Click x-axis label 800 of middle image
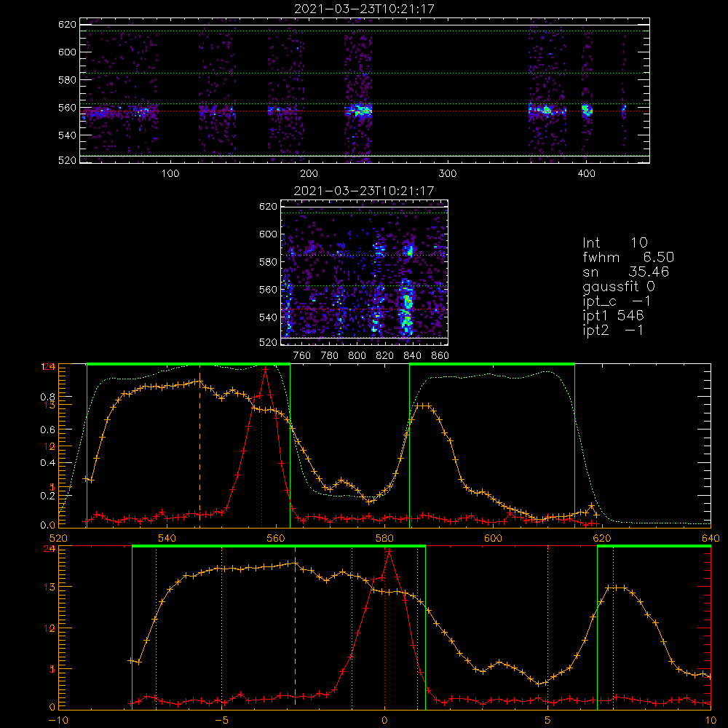The width and height of the screenshot is (728, 728). point(357,356)
